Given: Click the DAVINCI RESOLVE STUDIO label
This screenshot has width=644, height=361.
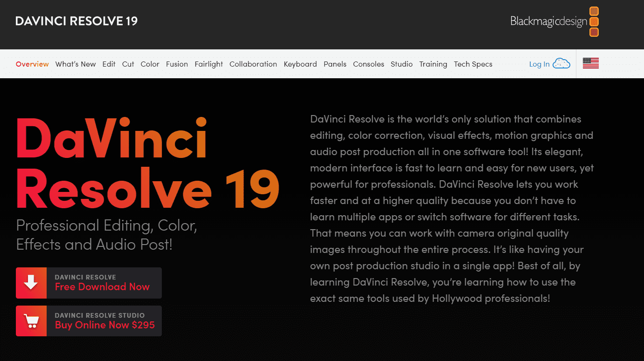Looking at the screenshot, I should pyautogui.click(x=100, y=315).
